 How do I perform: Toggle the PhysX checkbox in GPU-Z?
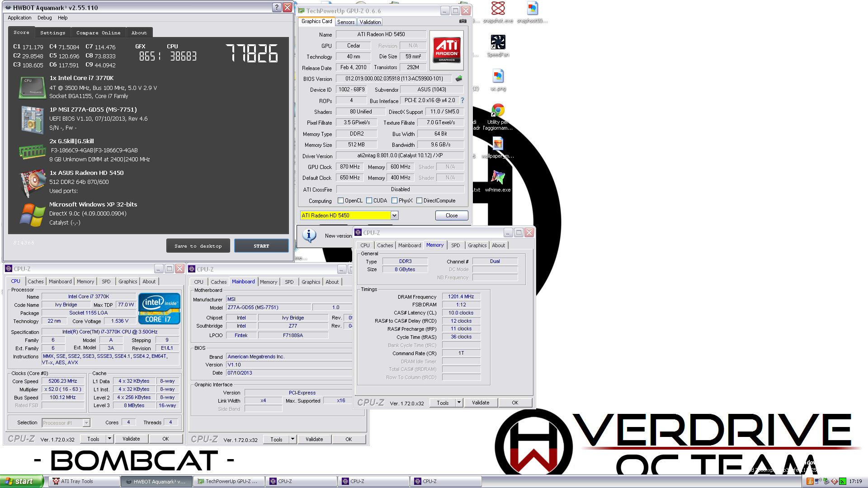point(395,201)
